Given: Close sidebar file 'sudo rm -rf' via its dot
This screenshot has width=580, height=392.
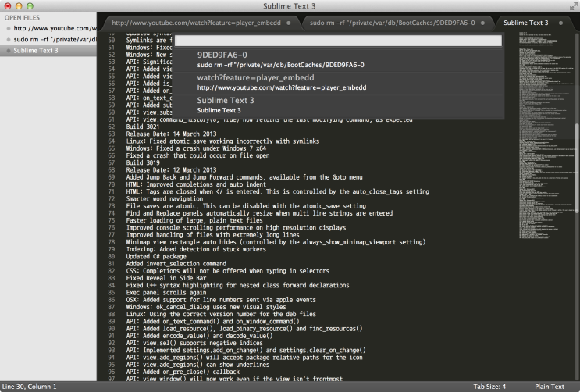Looking at the screenshot, I should coord(9,40).
